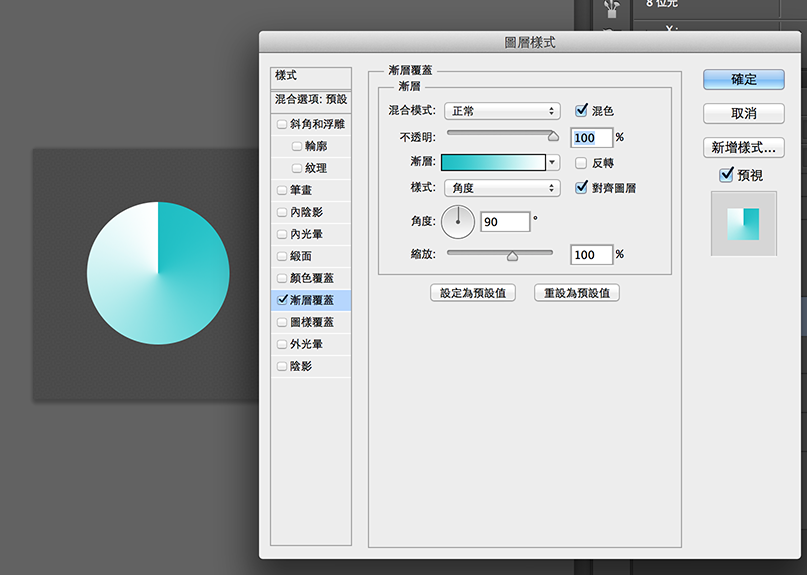
Task: Uncheck the 混色 dither checkbox
Action: point(582,111)
